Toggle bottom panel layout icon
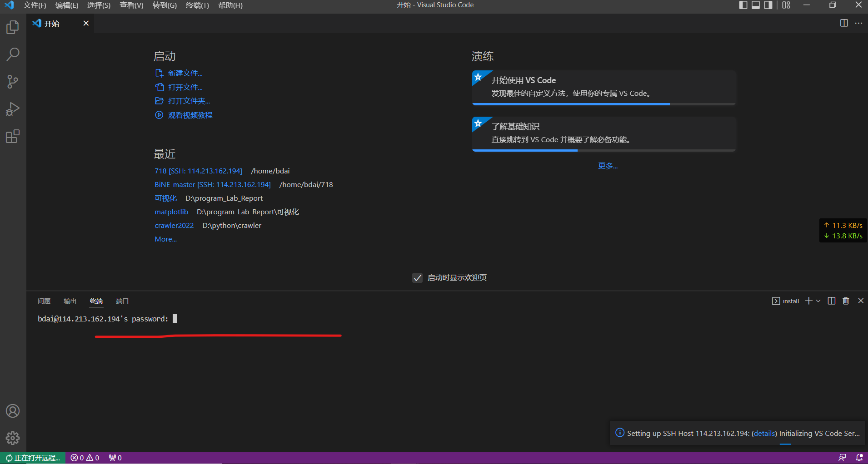 click(756, 5)
